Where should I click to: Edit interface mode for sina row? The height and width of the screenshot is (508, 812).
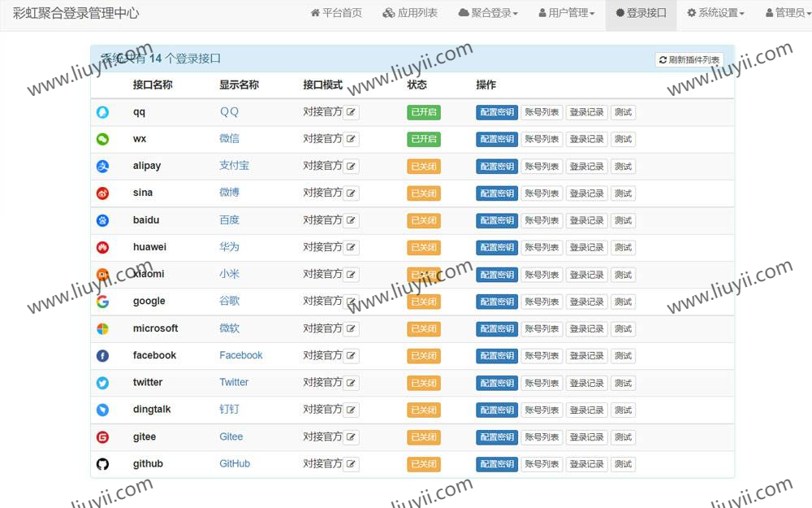(351, 193)
